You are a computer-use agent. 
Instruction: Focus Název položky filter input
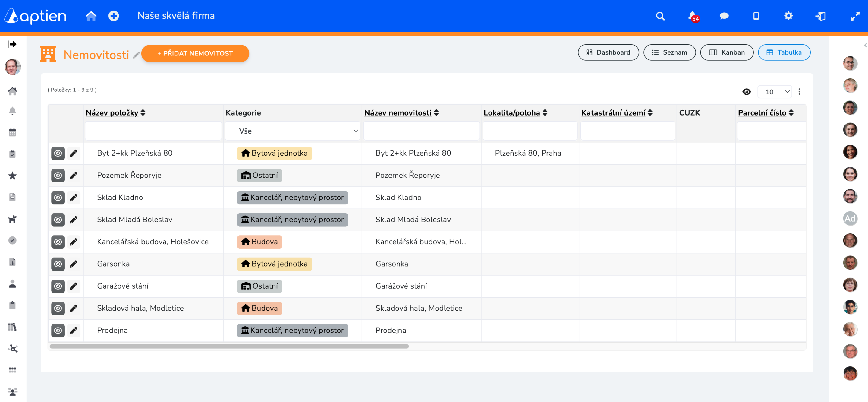click(153, 131)
